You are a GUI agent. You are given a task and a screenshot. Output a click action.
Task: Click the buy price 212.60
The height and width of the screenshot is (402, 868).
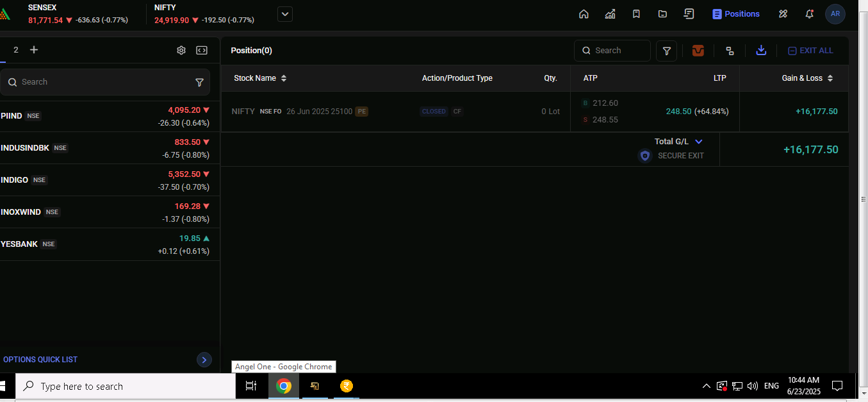[605, 103]
